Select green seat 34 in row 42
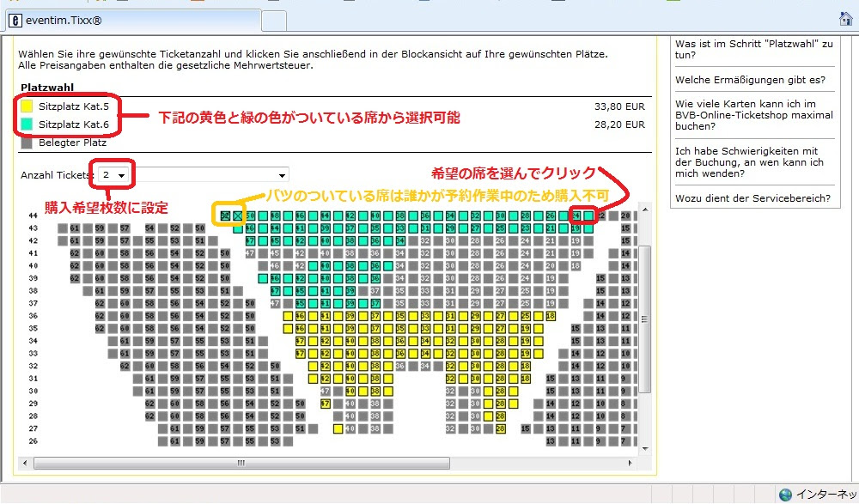The height and width of the screenshot is (504, 859). 400,241
